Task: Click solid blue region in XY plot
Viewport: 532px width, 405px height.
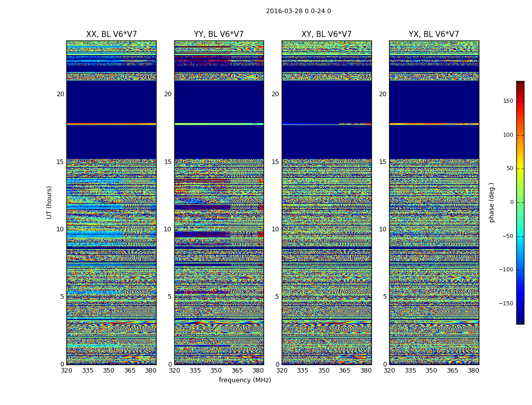Action: 326,101
